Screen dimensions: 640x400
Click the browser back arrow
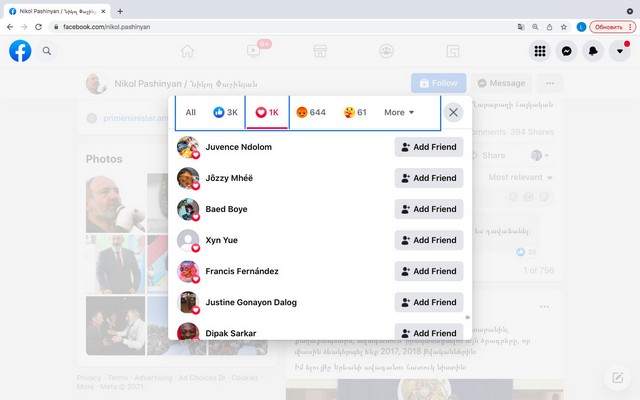pyautogui.click(x=10, y=27)
